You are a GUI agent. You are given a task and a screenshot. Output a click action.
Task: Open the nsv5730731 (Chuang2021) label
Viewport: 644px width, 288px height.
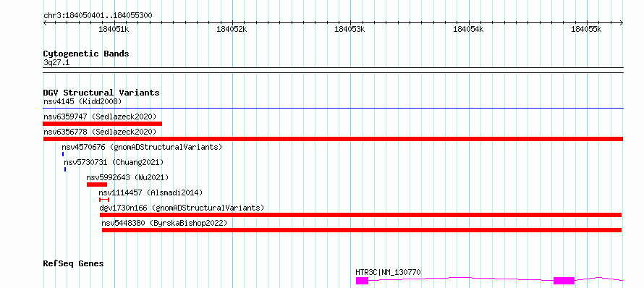[114, 162]
